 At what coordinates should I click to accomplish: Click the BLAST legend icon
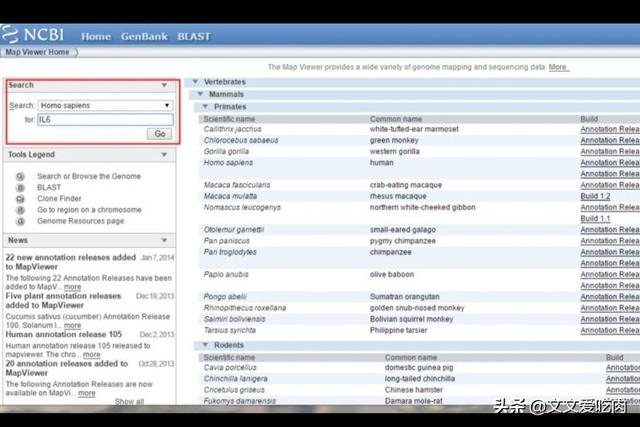pyautogui.click(x=20, y=187)
